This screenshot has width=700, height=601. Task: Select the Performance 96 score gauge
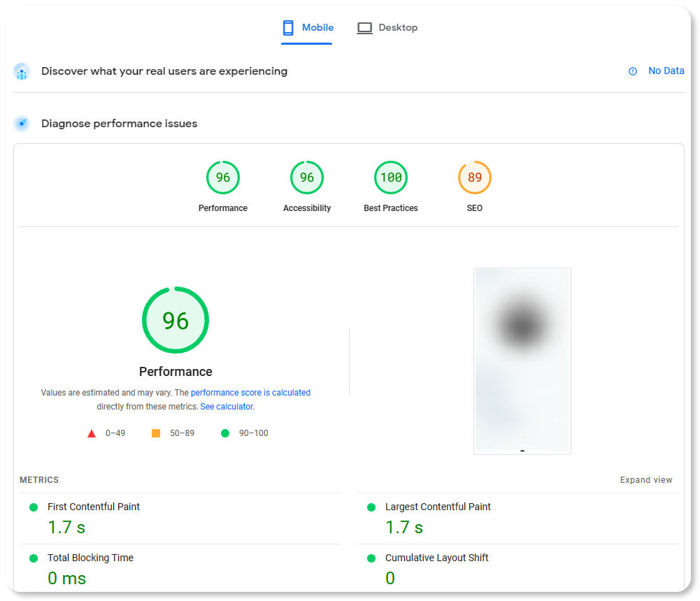pos(223,178)
